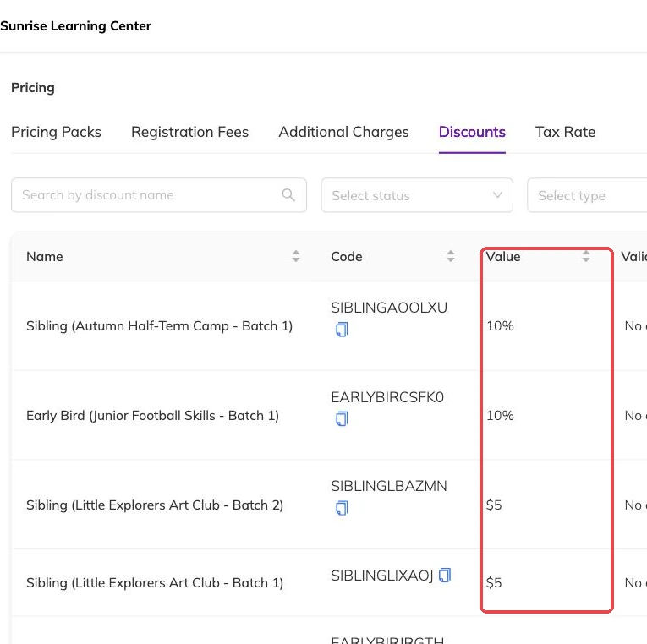Click the $5 value for Art Club Batch 2
Screen dimensions: 647x644
click(494, 505)
